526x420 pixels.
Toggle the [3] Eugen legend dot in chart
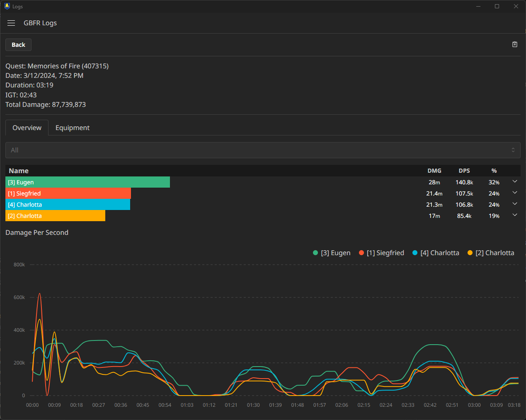click(315, 253)
